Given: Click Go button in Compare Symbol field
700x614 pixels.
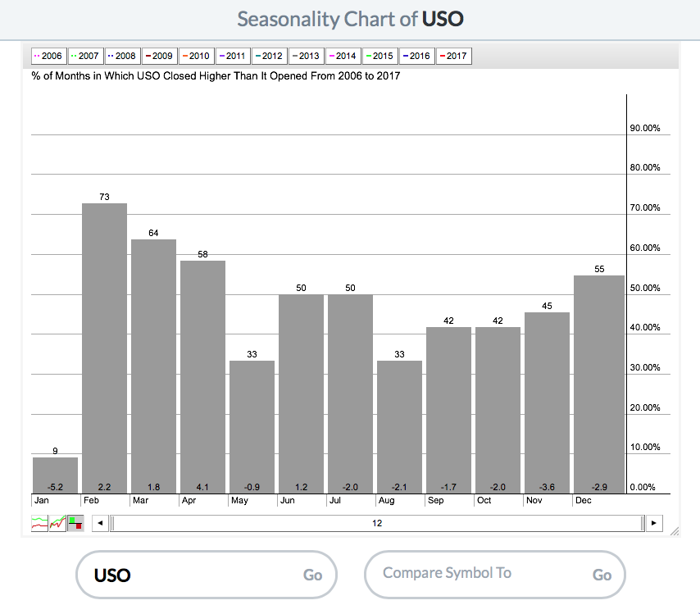Looking at the screenshot, I should pos(602,575).
